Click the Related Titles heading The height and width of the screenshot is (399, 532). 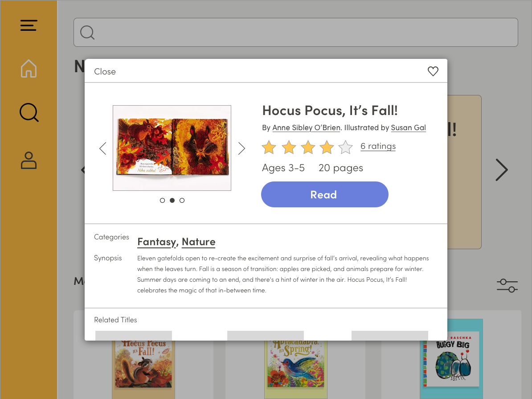[x=115, y=320]
